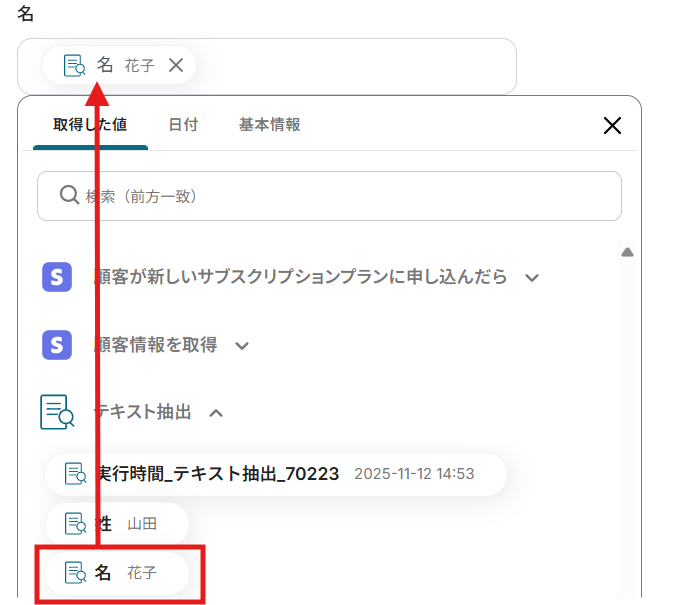This screenshot has width=685, height=605.
Task: Click the 顧客情報を取得 section title
Action: 156,345
